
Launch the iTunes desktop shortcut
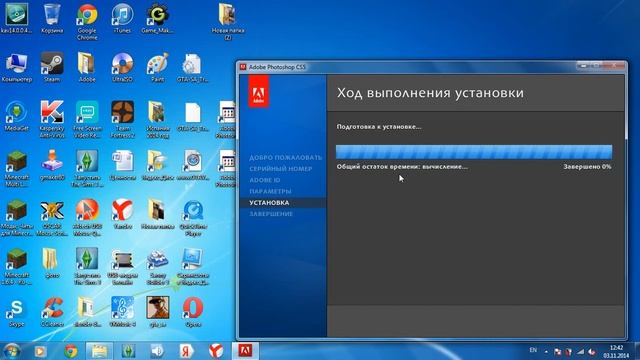[x=122, y=18]
